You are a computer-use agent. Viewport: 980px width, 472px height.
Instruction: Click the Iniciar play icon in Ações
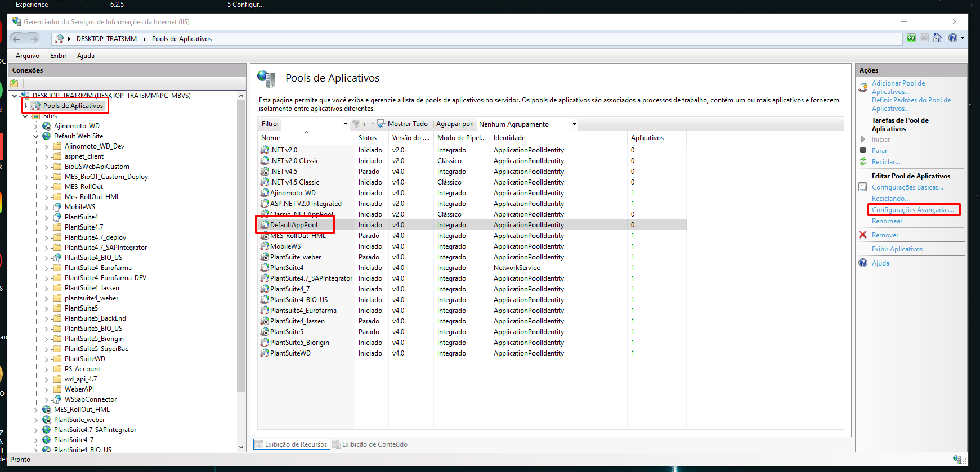pos(863,139)
